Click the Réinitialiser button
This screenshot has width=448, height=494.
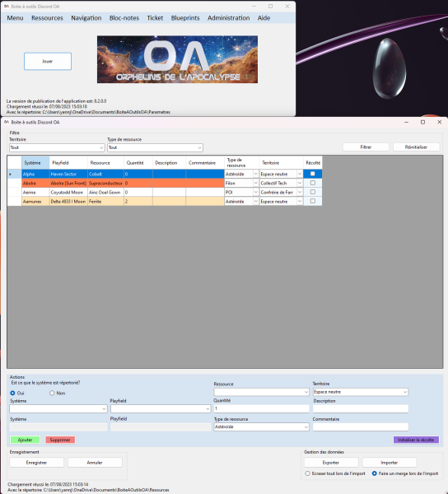416,147
